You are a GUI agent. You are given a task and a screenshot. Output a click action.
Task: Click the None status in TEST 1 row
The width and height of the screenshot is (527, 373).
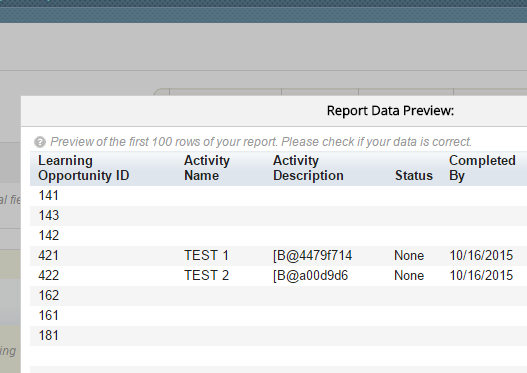pyautogui.click(x=409, y=255)
